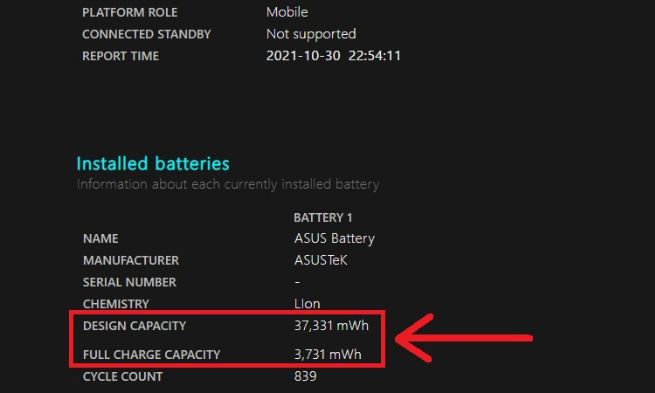Select the 3,731 mWh full charge value
Image resolution: width=655 pixels, height=393 pixels.
(x=328, y=354)
